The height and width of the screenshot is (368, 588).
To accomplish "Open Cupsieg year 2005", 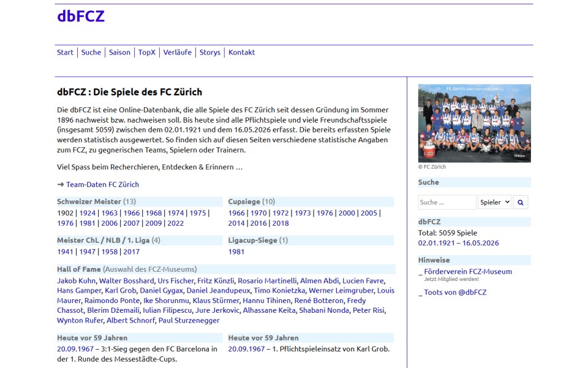I will click(369, 213).
